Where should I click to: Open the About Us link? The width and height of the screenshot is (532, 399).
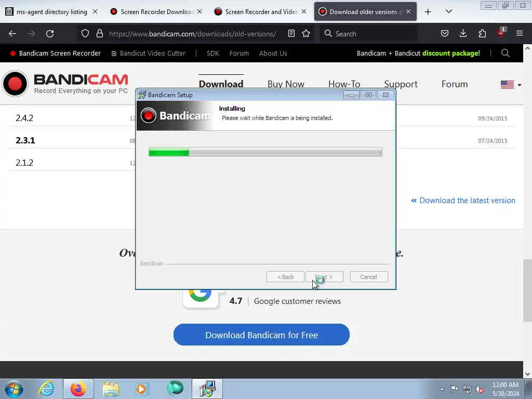[x=273, y=54]
